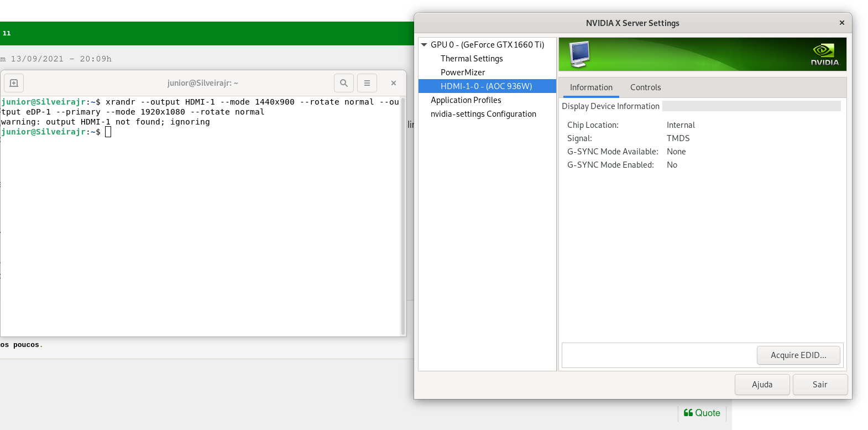Click the terminal vertical scrollbar
The width and height of the screenshot is (868, 430).
click(x=403, y=216)
